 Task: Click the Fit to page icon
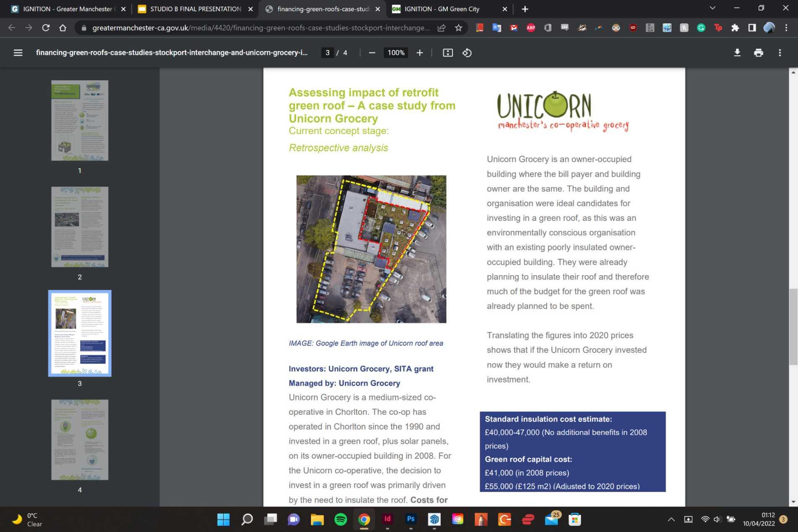448,53
